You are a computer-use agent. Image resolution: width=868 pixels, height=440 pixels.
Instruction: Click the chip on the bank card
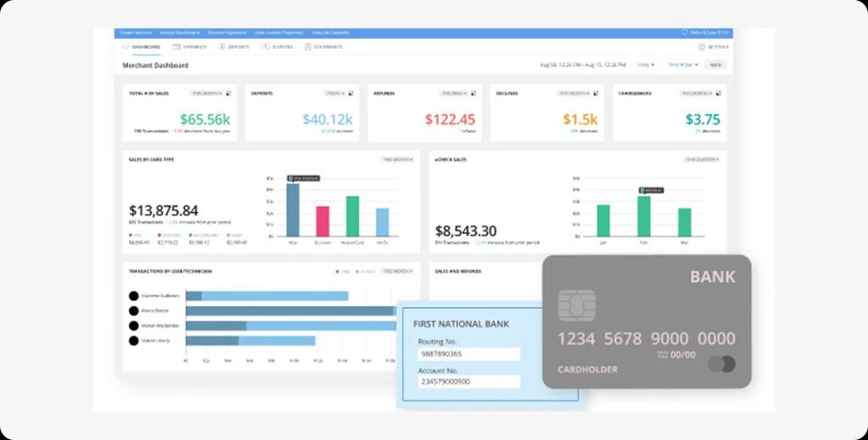click(576, 305)
